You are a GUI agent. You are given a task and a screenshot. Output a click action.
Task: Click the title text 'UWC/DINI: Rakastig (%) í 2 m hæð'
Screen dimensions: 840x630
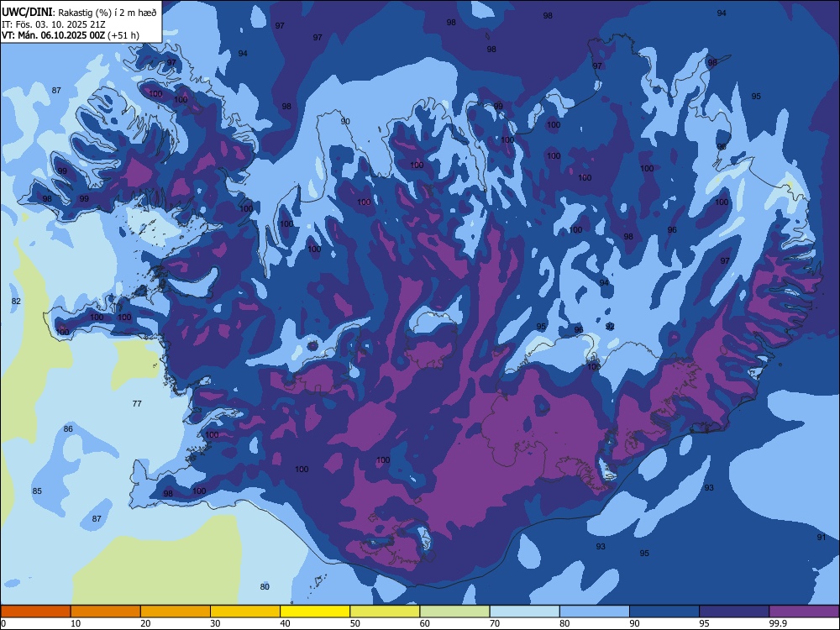point(79,13)
